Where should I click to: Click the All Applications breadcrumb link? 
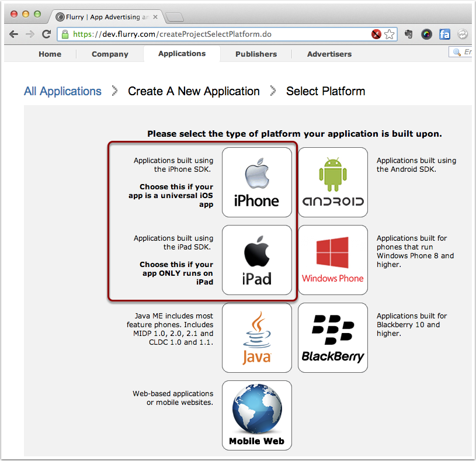pyautogui.click(x=62, y=91)
